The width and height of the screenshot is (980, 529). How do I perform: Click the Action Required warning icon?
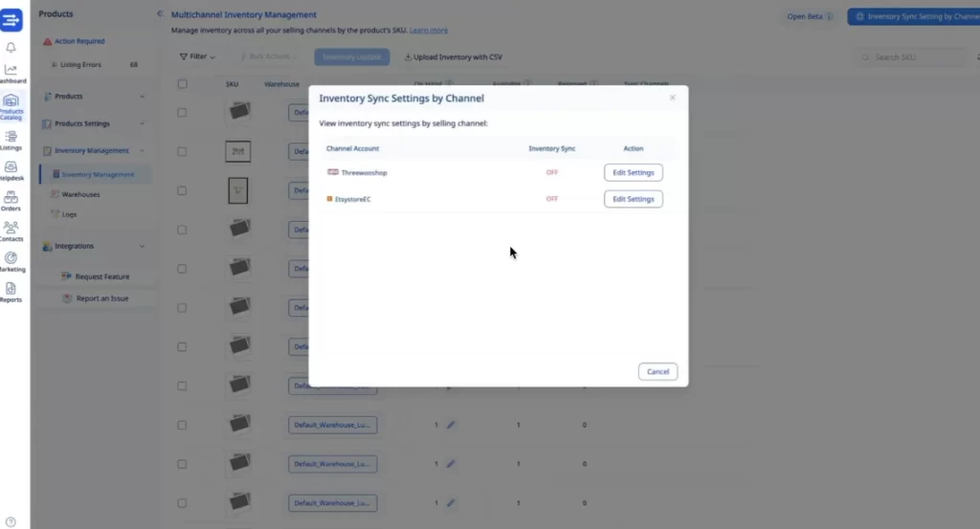pos(48,41)
